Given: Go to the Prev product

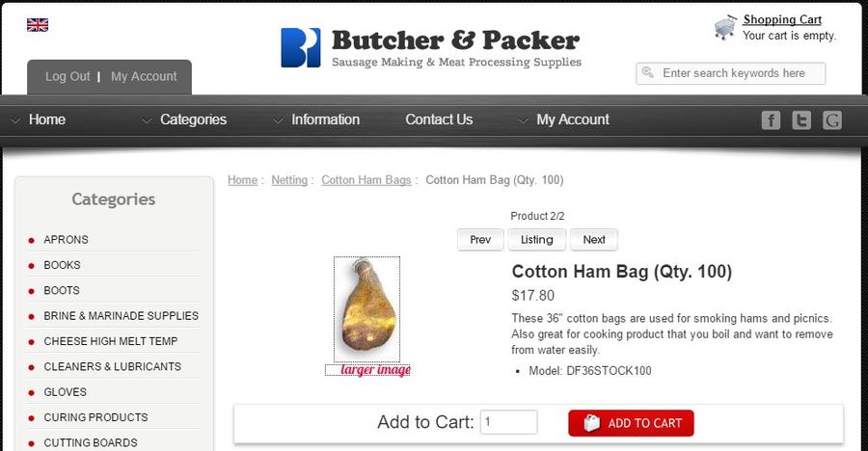Looking at the screenshot, I should coord(480,240).
